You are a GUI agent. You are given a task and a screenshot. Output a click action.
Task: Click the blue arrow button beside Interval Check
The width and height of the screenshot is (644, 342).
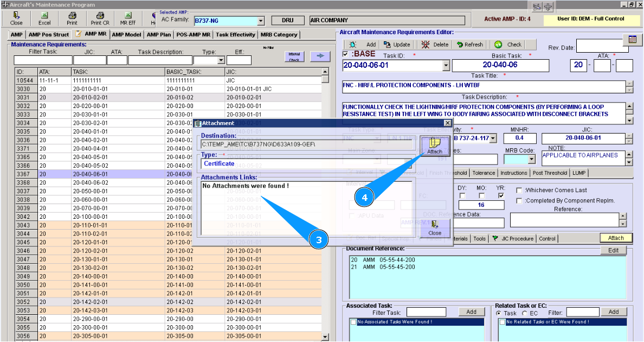tap(320, 56)
